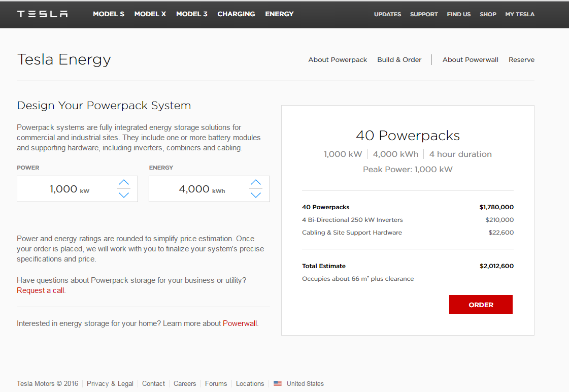This screenshot has height=392, width=569.
Task: Open the Request a call link
Action: (x=40, y=290)
